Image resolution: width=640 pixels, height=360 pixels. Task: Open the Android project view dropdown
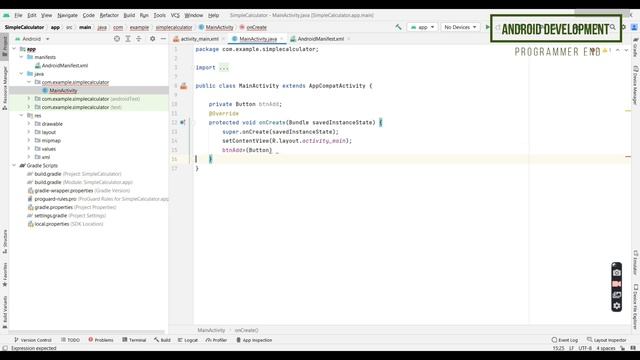click(32, 39)
